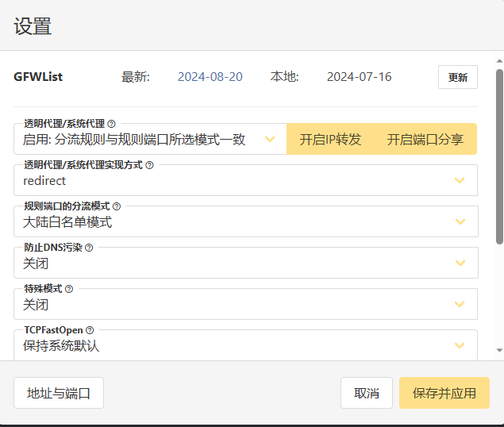Toggle the 开启端口分享 option

(425, 139)
